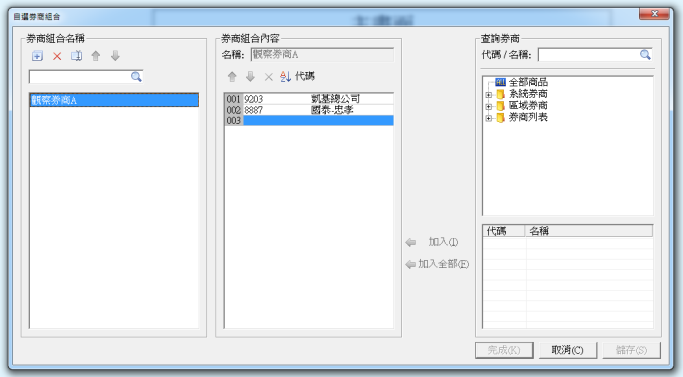The width and height of the screenshot is (683, 377).
Task: Click the 取消(C) button
Action: pos(568,350)
